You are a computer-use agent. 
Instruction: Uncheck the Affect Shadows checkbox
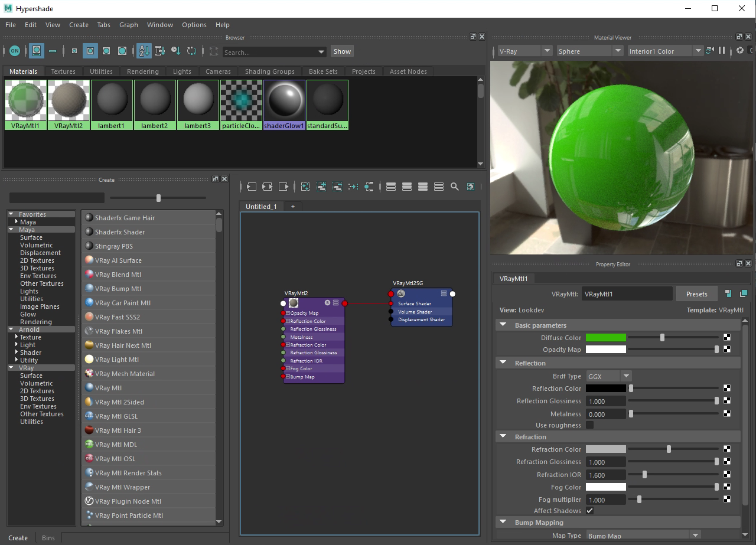point(589,511)
